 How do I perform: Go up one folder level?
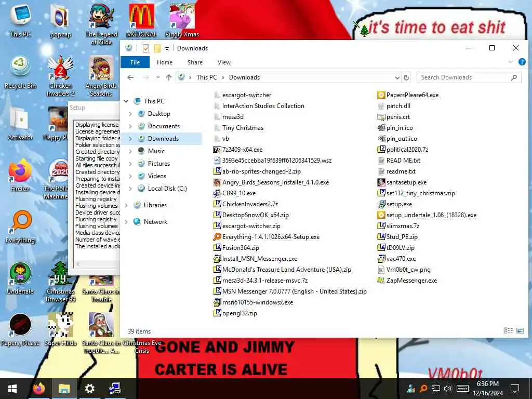pyautogui.click(x=169, y=78)
